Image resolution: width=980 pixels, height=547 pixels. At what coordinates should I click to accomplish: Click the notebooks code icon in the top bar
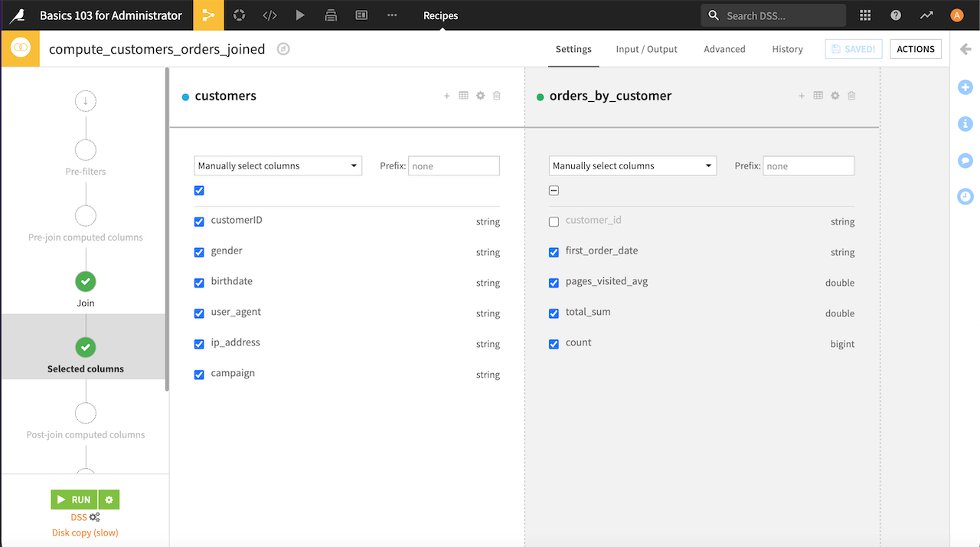[x=269, y=15]
